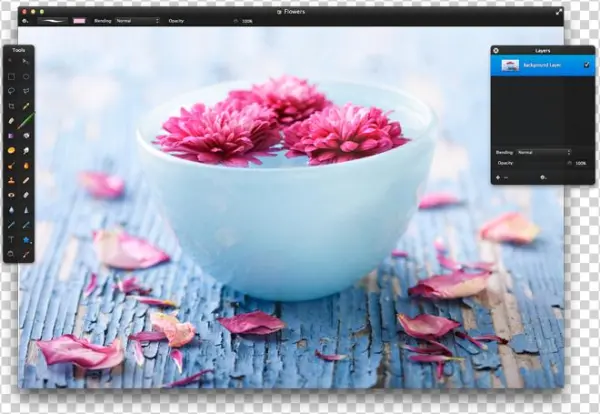Click the pink color swatch in the options bar
This screenshot has width=600, height=414.
pyautogui.click(x=79, y=20)
